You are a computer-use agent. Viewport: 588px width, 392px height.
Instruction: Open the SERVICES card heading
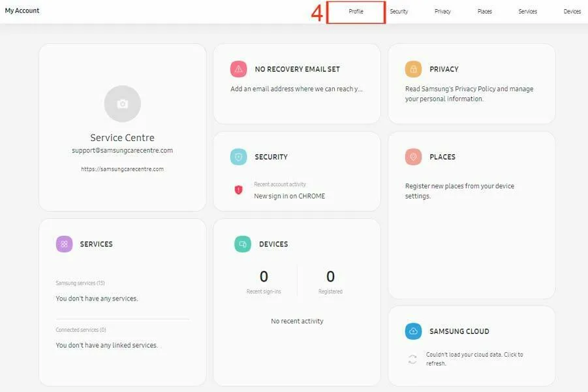click(97, 244)
